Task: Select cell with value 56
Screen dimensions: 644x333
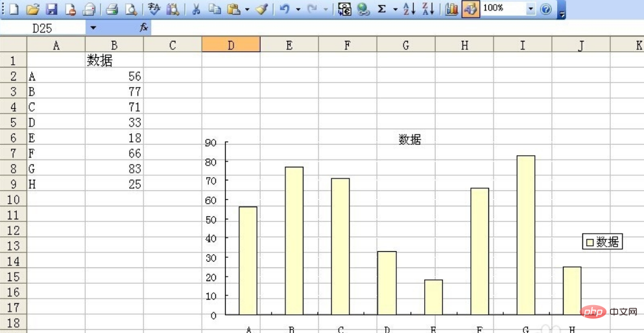Action: (115, 76)
